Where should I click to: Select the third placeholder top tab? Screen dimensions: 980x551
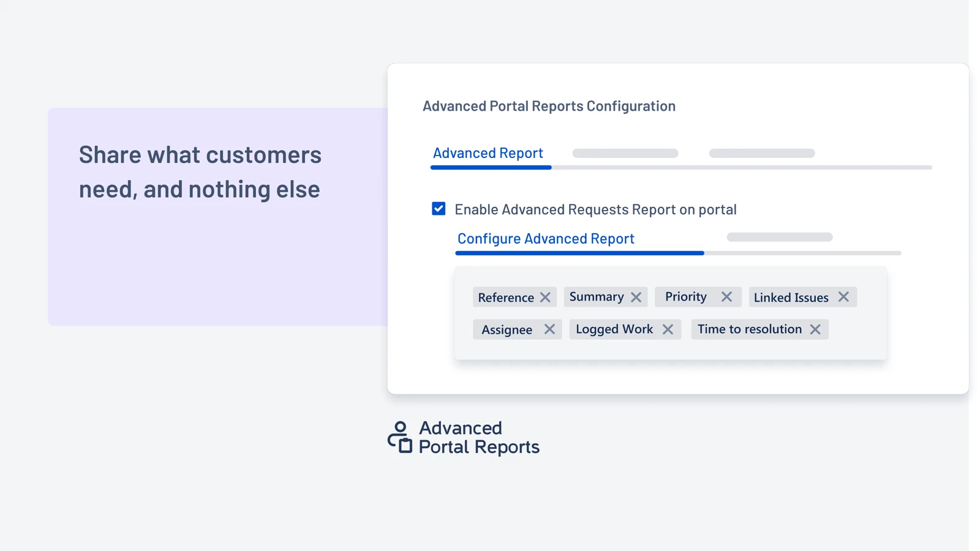[762, 153]
